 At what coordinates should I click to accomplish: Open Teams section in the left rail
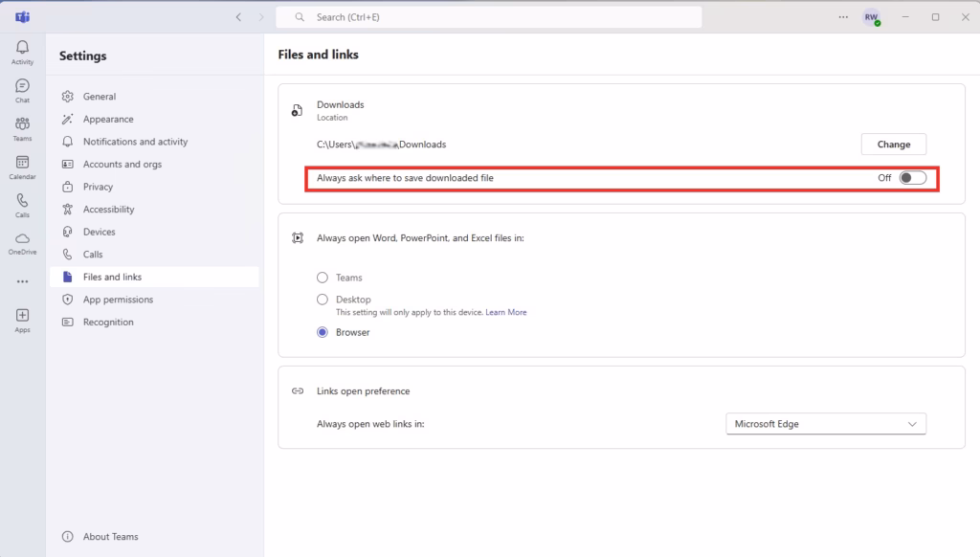click(x=23, y=129)
